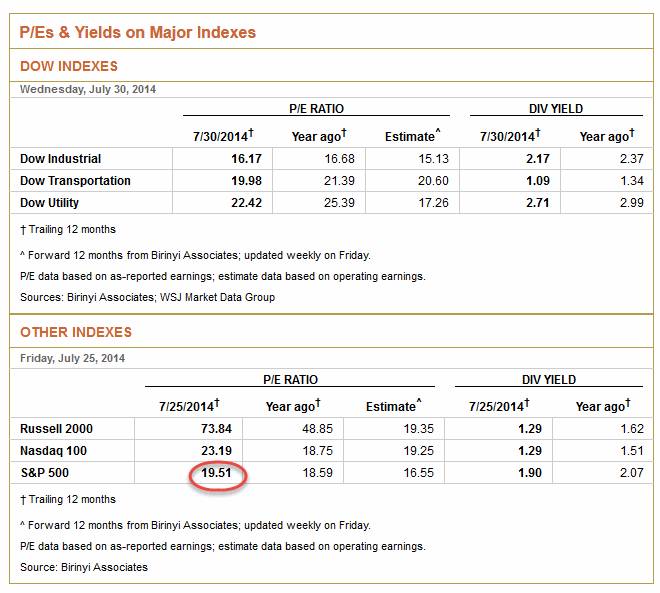Click Nasdaq 100 year-ago P/E 18.75
The image size is (660, 593).
[x=317, y=451]
